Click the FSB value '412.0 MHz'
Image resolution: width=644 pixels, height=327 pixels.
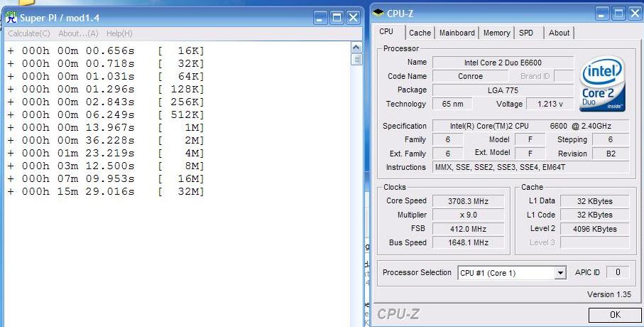coord(468,229)
